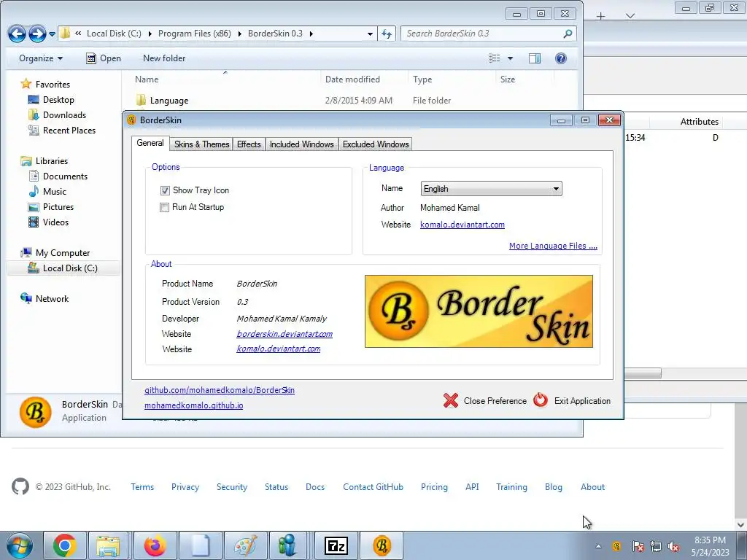747x560 pixels.
Task: Open komalo.deviantart.com link in About section
Action: pyautogui.click(x=278, y=349)
